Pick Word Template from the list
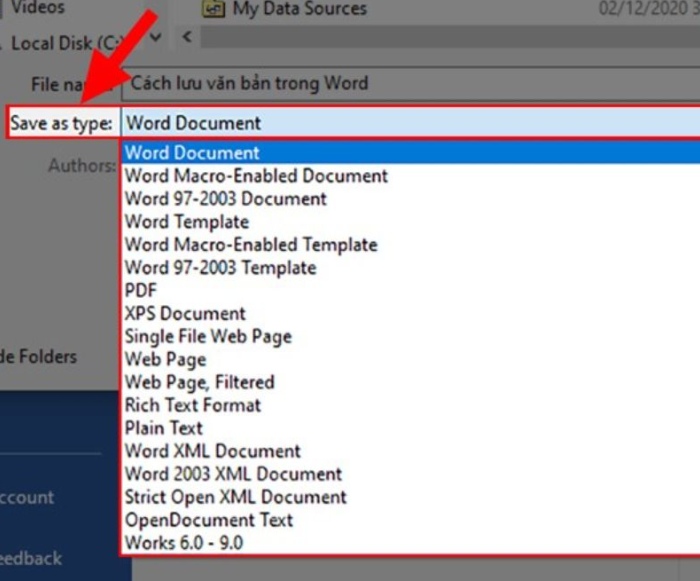The height and width of the screenshot is (581, 700). point(412,222)
